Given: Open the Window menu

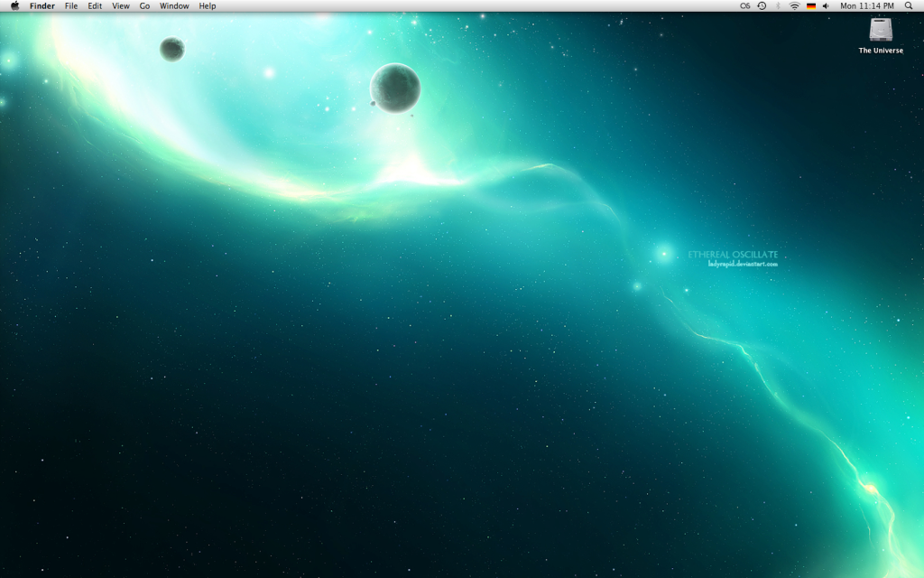Looking at the screenshot, I should [x=174, y=6].
